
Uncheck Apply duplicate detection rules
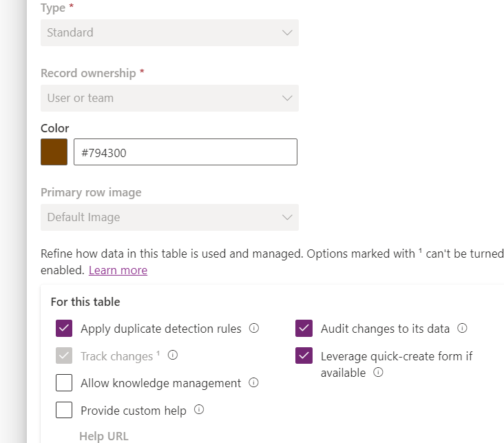(x=64, y=329)
